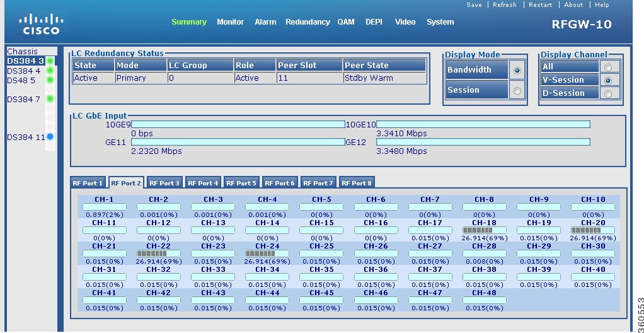Switch to RF Port 7 tab
The height and width of the screenshot is (333, 644).
pyautogui.click(x=318, y=183)
